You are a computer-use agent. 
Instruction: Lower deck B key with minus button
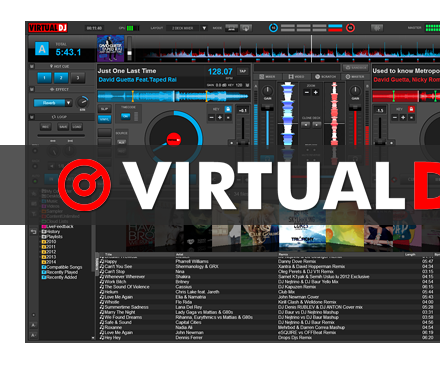[395, 117]
